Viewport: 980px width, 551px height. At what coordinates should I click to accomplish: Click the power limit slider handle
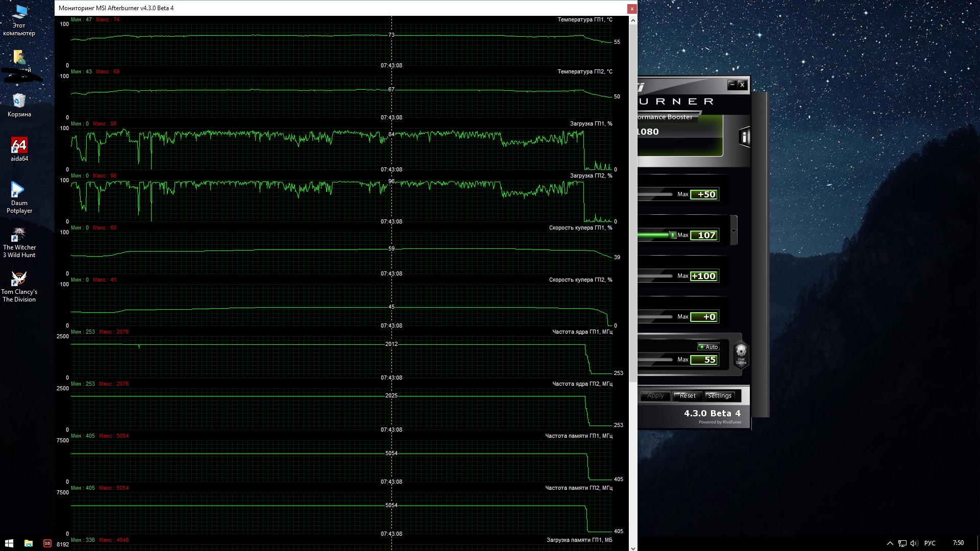pos(673,235)
